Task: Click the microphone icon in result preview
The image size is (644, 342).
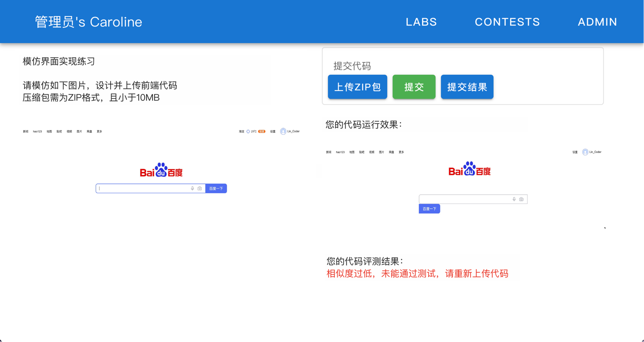Action: pyautogui.click(x=514, y=199)
